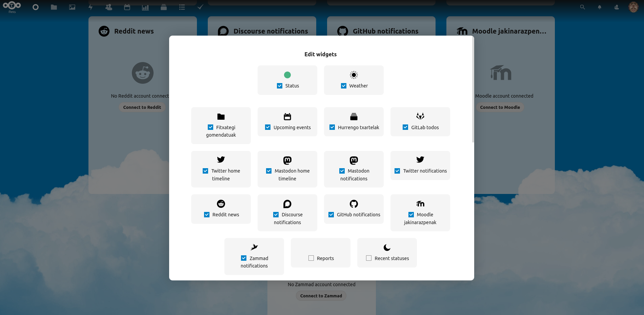Open the Deck app icon
Image resolution: width=644 pixels, height=315 pixels.
164,7
